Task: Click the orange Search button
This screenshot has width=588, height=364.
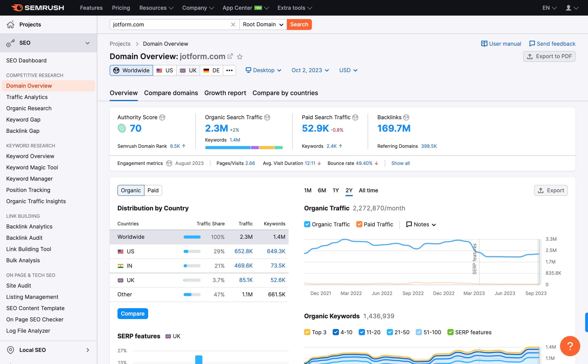Action: click(299, 25)
